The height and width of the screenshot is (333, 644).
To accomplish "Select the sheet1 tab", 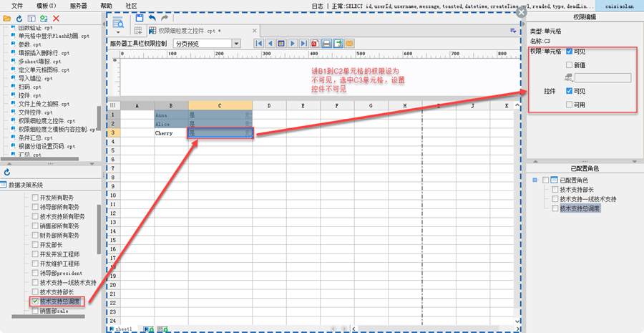I will point(121,329).
